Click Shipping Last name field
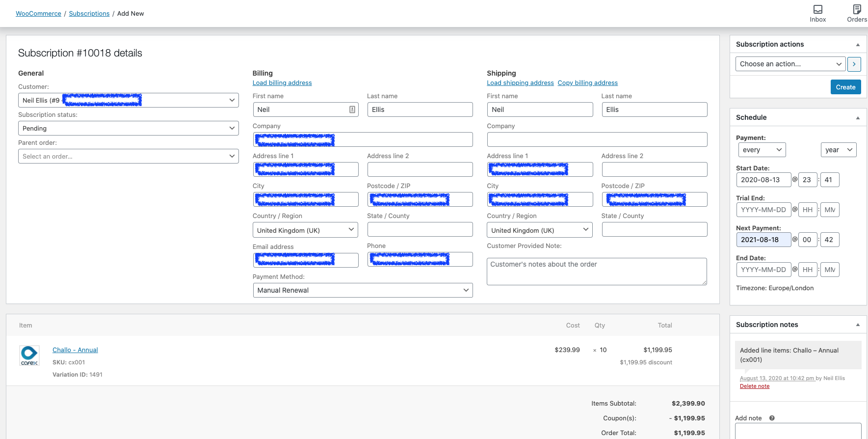 click(655, 110)
